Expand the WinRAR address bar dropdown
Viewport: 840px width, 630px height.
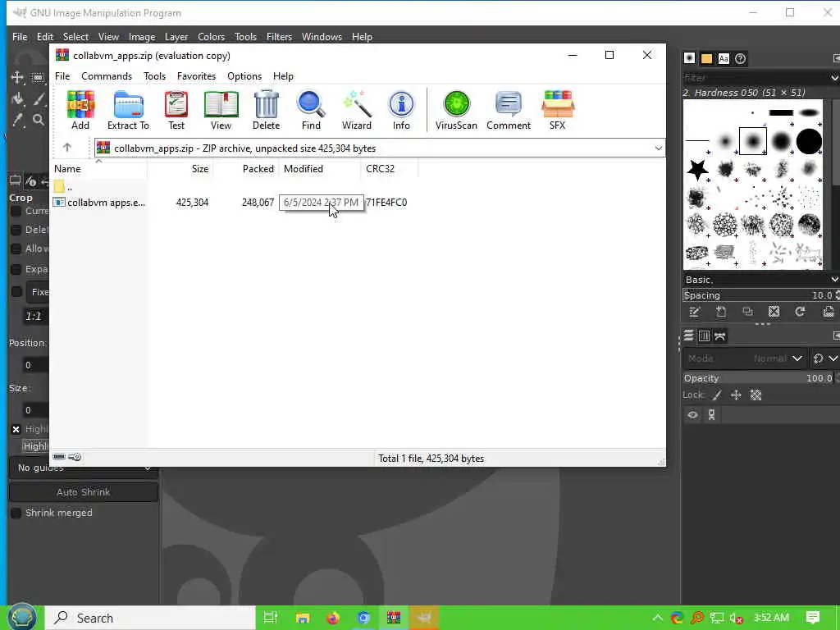(x=659, y=148)
